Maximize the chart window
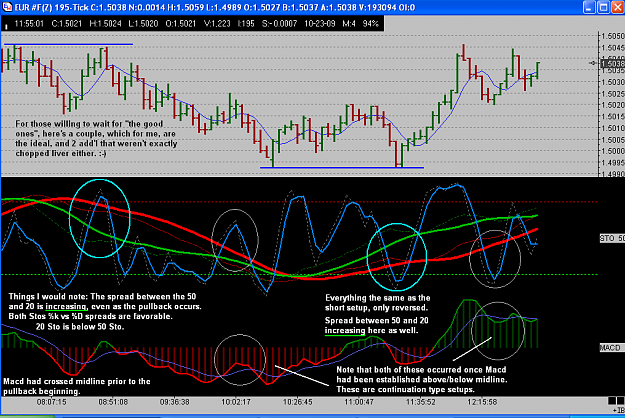The image size is (625, 418). 603,7
